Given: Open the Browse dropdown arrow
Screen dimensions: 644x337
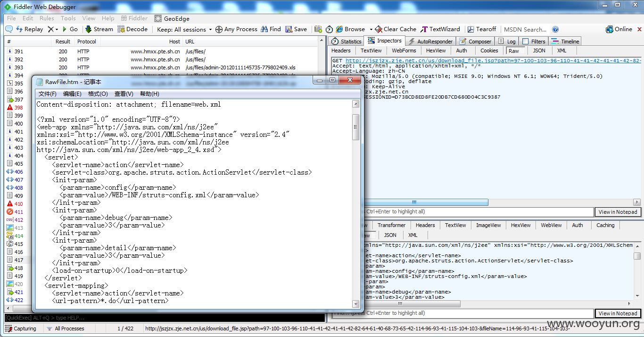Looking at the screenshot, I should tap(371, 29).
